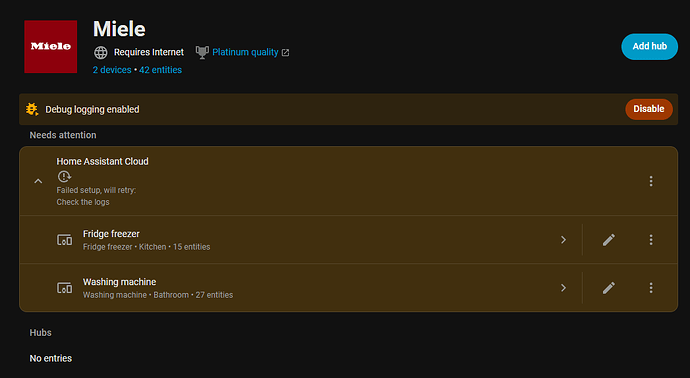Click the Miele brand logo
The height and width of the screenshot is (378, 690).
tap(51, 47)
